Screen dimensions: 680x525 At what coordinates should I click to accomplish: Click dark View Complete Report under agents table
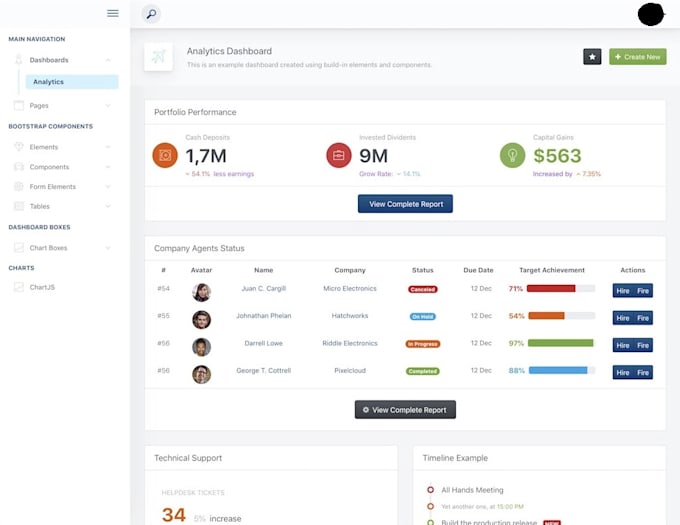[405, 410]
